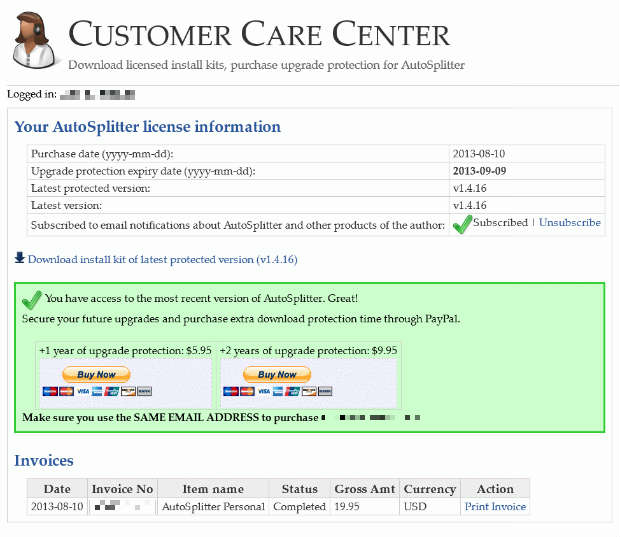This screenshot has width=620, height=537.
Task: Select the invoice date 2013-08-10 cell
Action: [57, 507]
